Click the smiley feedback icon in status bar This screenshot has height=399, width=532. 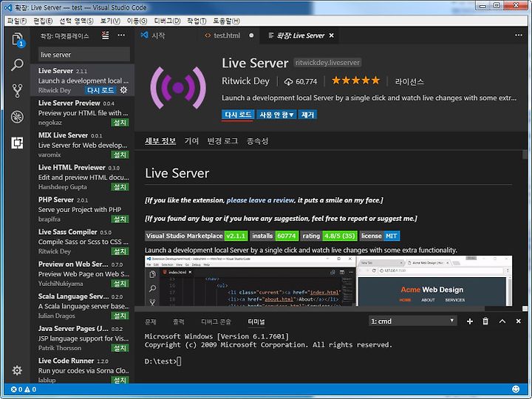click(x=516, y=389)
